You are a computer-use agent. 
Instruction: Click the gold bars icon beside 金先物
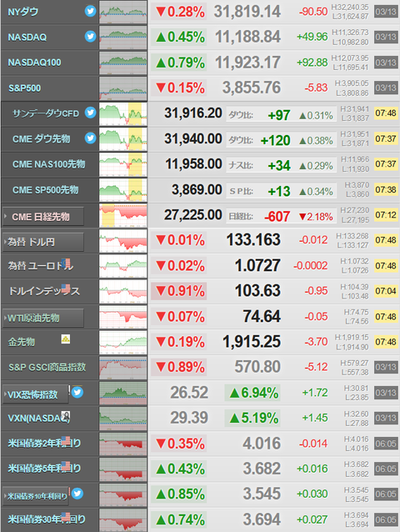pos(66,339)
